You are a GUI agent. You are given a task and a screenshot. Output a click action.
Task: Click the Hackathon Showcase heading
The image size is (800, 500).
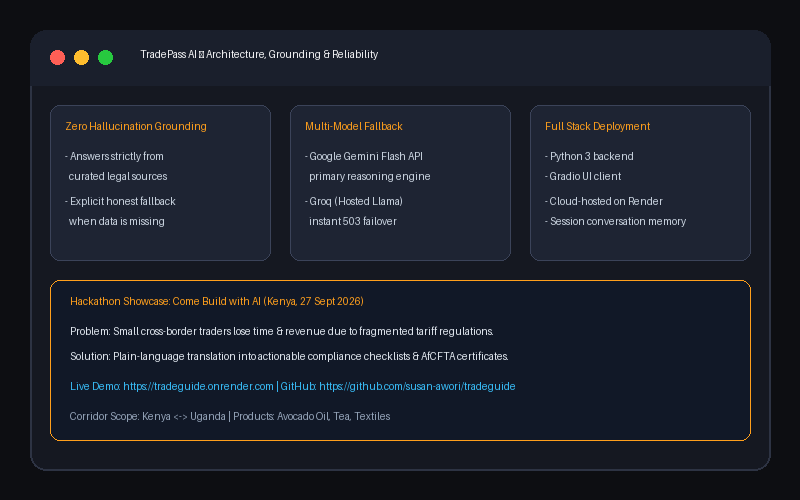pos(217,302)
